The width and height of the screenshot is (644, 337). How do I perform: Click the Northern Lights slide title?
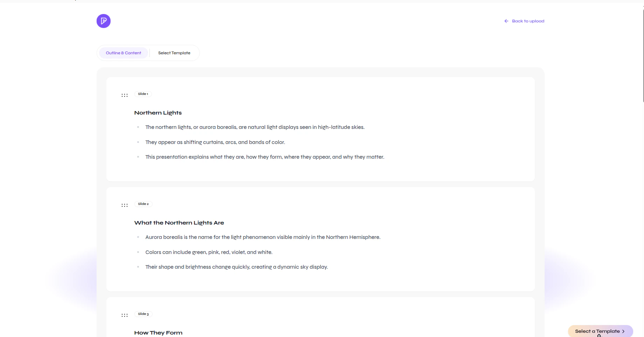[x=158, y=112]
